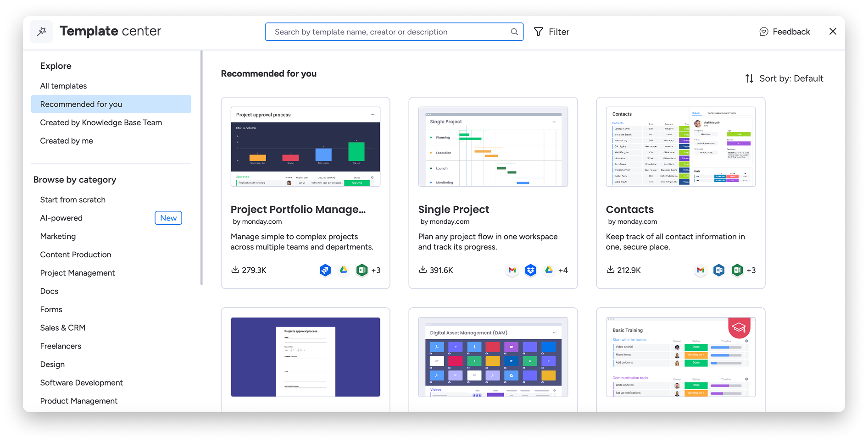Open the Sort by: Default dropdown

[x=784, y=78]
